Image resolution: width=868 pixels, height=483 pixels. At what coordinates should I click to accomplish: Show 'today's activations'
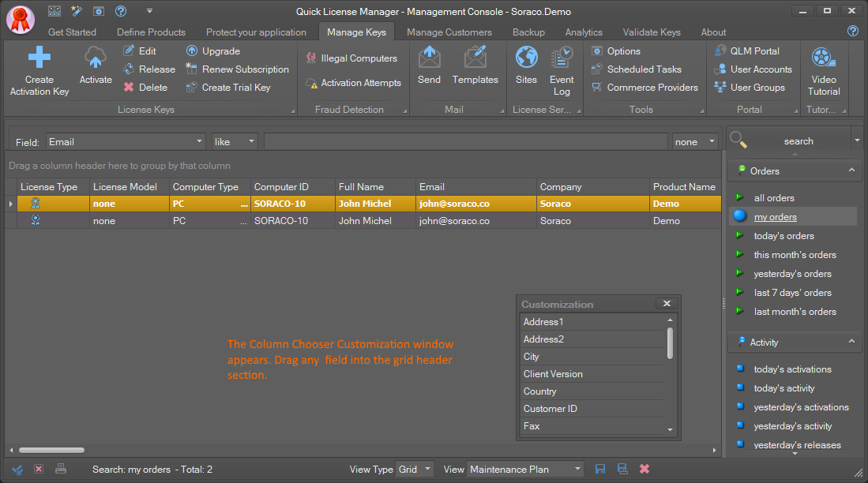[x=792, y=369]
